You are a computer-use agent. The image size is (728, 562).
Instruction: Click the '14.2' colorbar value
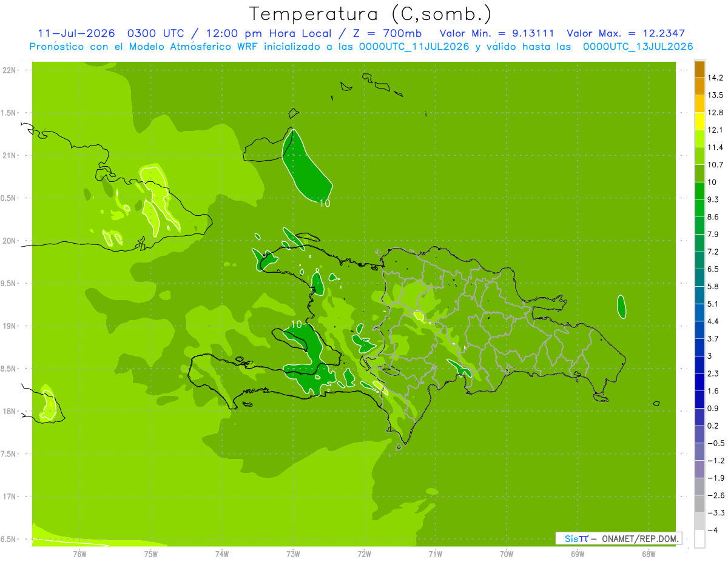pos(715,78)
